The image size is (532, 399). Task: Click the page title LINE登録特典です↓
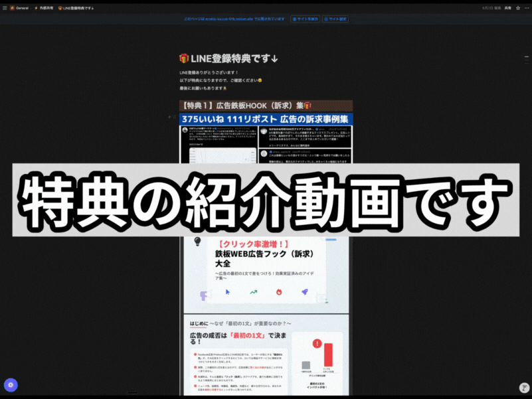pyautogui.click(x=234, y=58)
